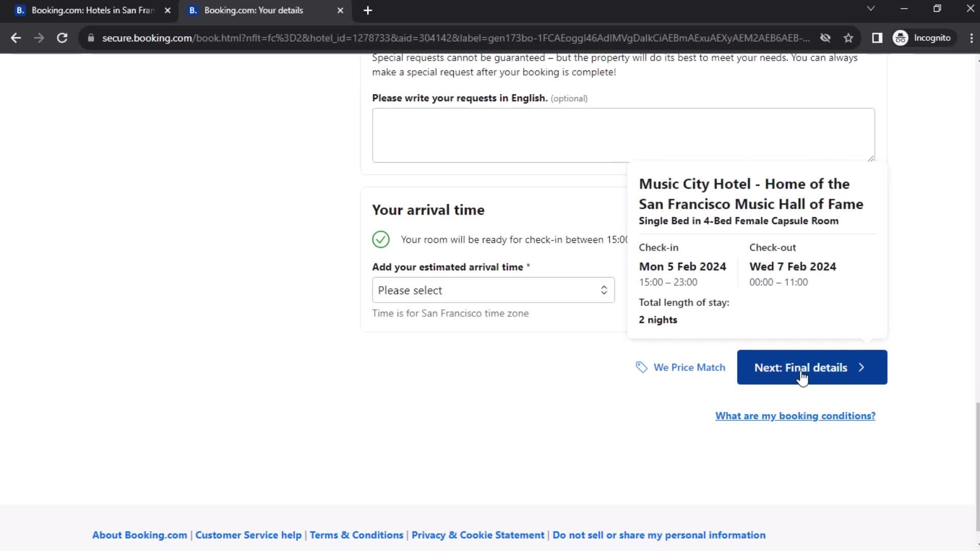Bookmark this page with the star icon
This screenshot has height=551, width=980.
click(x=848, y=38)
